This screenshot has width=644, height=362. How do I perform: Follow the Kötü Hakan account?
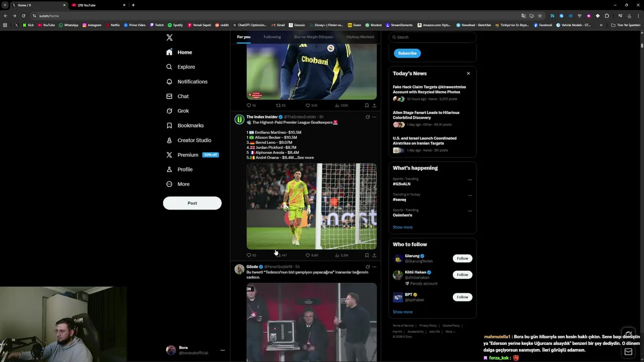[462, 275]
